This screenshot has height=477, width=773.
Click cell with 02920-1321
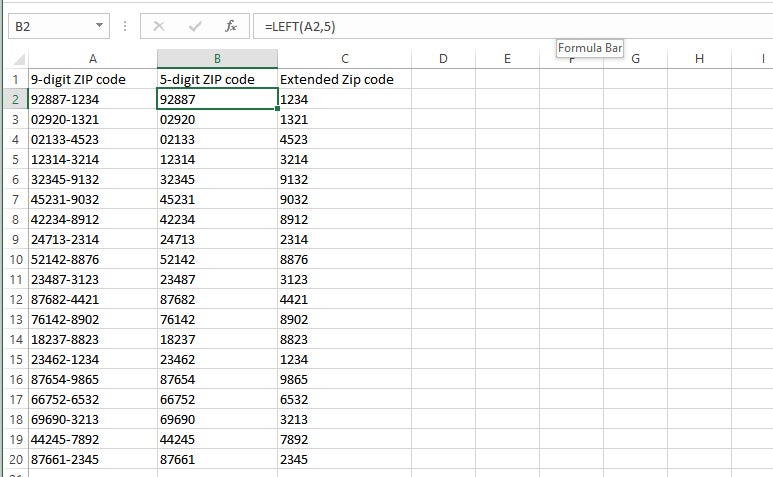[x=93, y=120]
